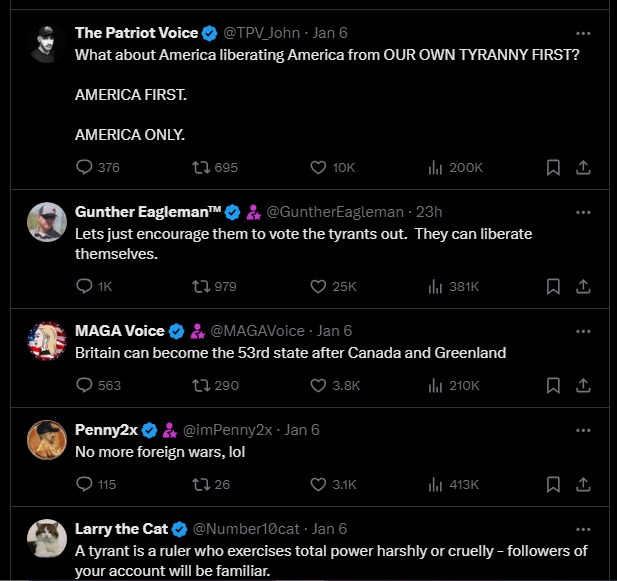617x581 pixels.
Task: View analytics on Gunther Eagleman tweet
Action: pos(436,286)
